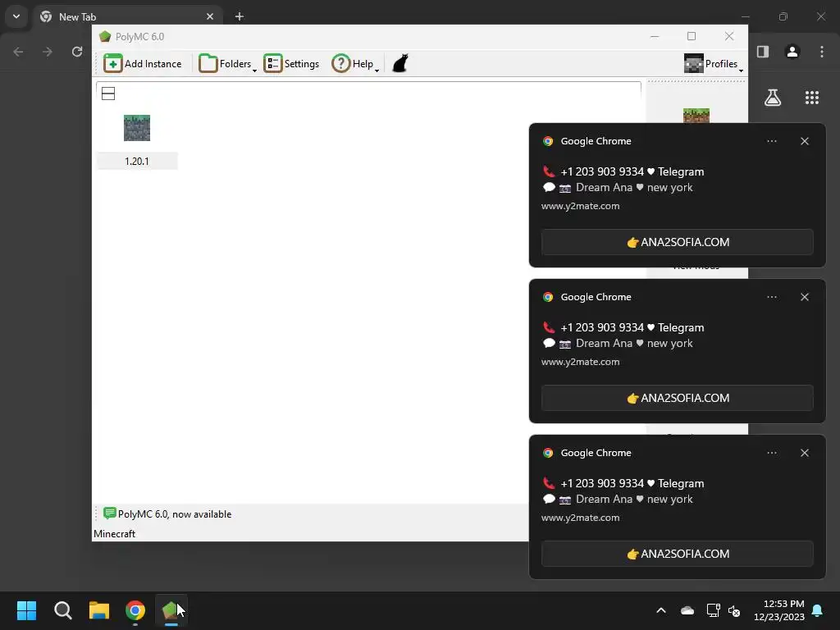
Task: Click the Chrome Labs flask icon
Action: click(x=773, y=98)
